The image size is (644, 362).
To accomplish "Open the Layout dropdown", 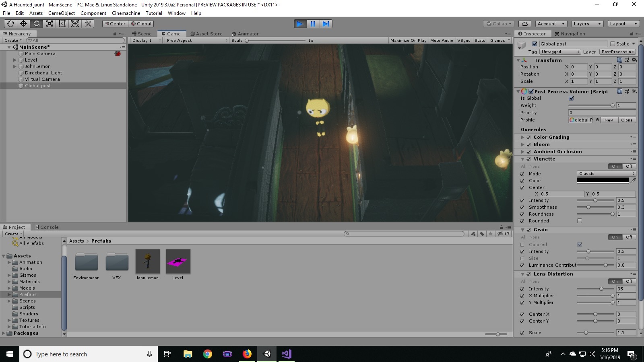I will click(x=623, y=24).
